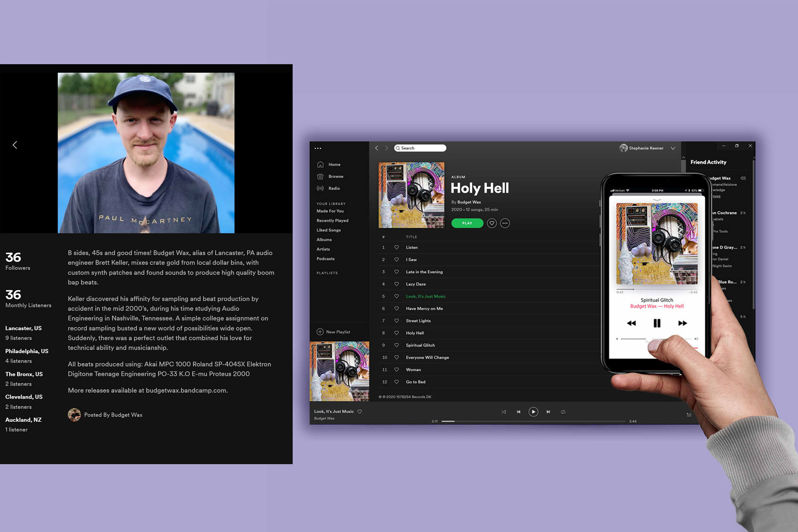Click the round play button in player bar
The width and height of the screenshot is (798, 532).
[533, 412]
